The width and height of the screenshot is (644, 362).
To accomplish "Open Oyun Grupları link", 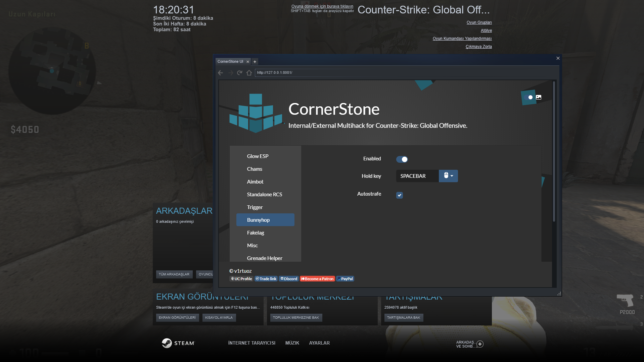I will tap(479, 22).
